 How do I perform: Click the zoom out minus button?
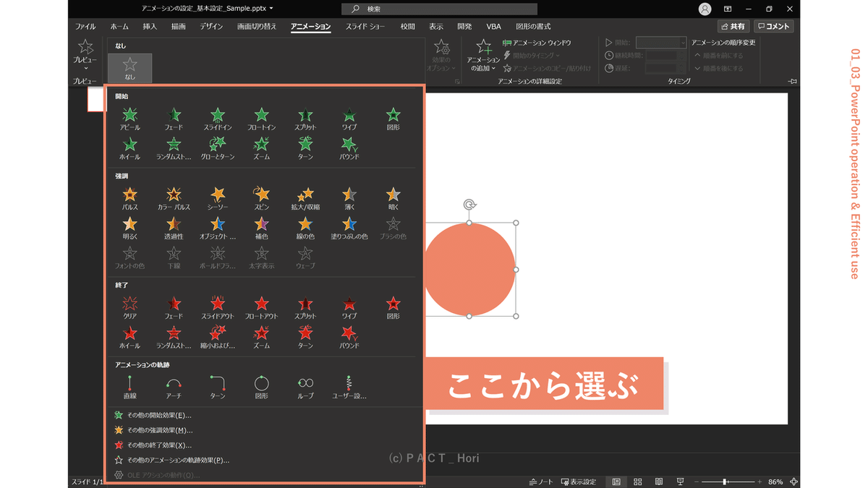[x=697, y=481]
